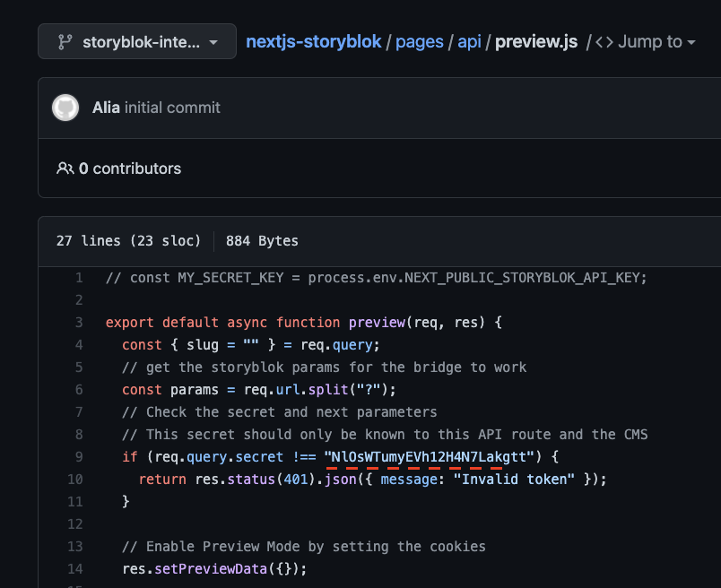Click the 'Check the secret' comment on line 7
The height and width of the screenshot is (588, 721).
(x=280, y=412)
